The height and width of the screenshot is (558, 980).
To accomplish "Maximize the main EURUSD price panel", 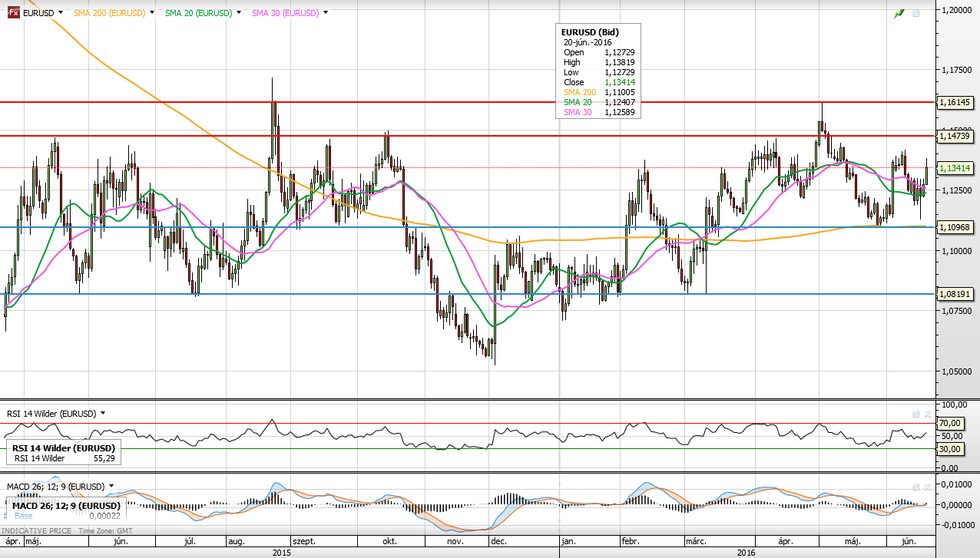I will tap(915, 14).
